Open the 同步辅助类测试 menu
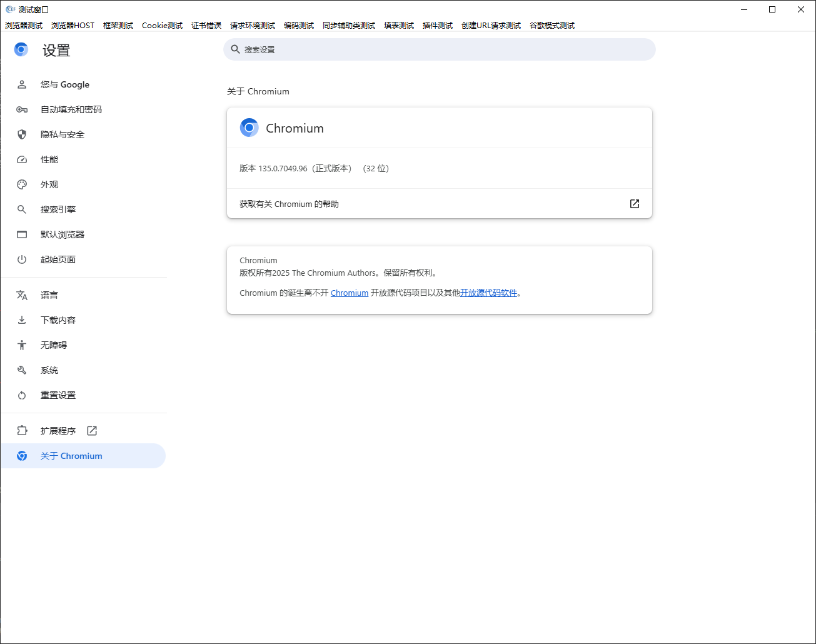816x644 pixels. coord(349,26)
